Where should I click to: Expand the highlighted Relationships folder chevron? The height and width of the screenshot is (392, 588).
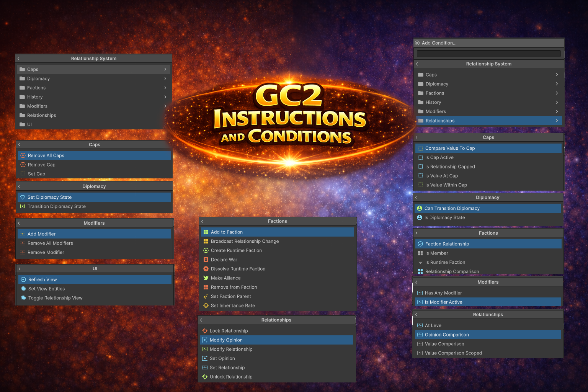click(x=557, y=121)
